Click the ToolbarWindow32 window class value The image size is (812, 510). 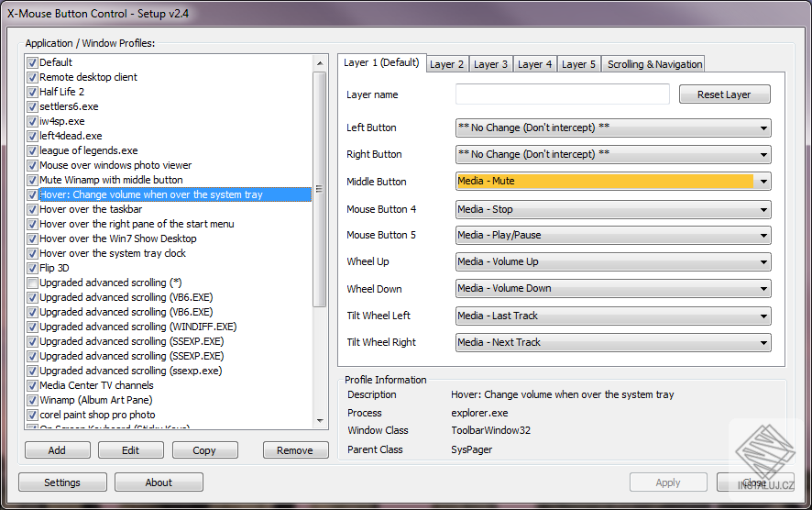[x=491, y=430]
